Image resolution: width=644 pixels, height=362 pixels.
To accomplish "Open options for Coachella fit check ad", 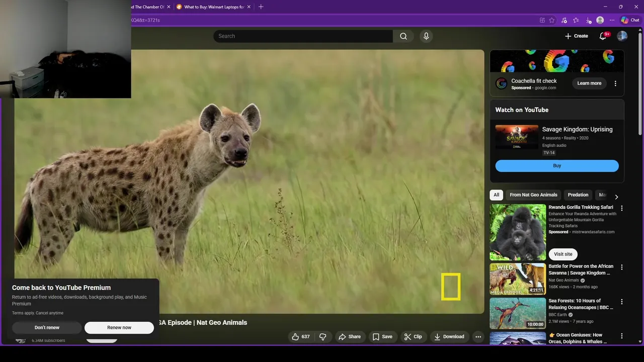I will point(615,83).
